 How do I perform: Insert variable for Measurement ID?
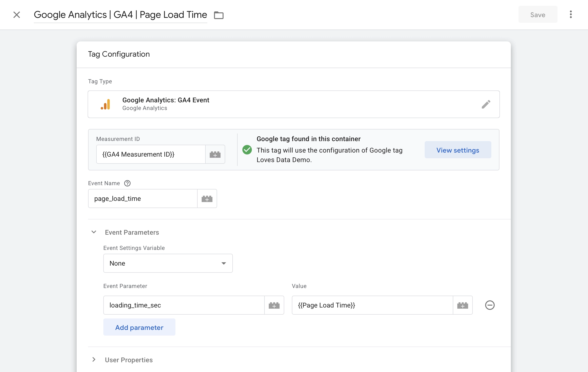[x=215, y=154]
